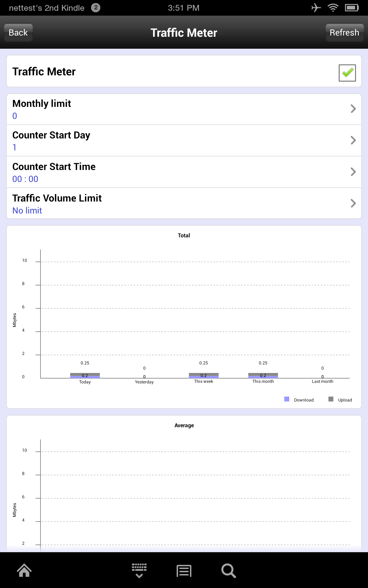368x588 pixels.
Task: Open the menu list icon
Action: pos(184,571)
